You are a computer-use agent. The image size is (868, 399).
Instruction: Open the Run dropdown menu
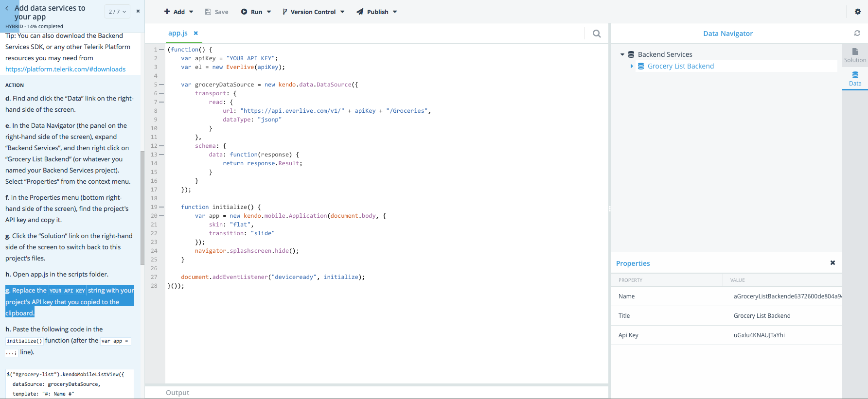tap(256, 12)
